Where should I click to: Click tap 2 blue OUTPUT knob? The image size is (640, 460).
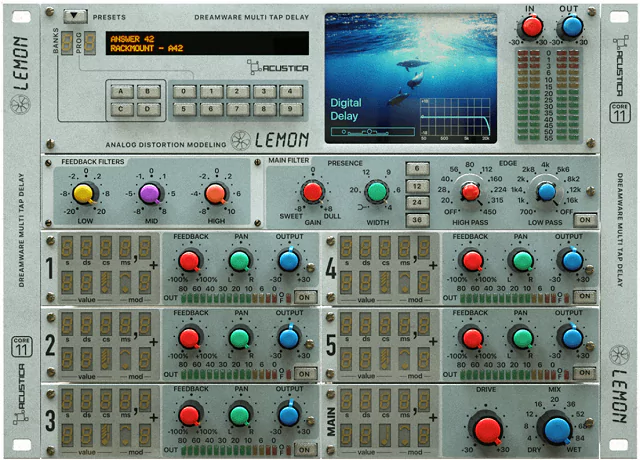point(289,337)
